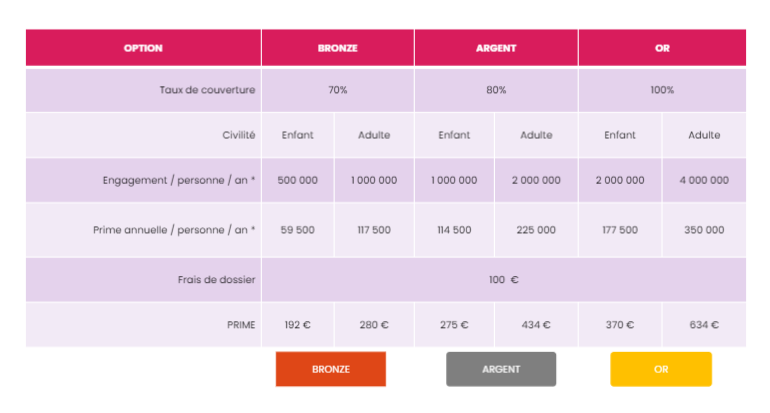Image resolution: width=770 pixels, height=413 pixels.
Task: Click the orange BRONZE button
Action: [330, 369]
